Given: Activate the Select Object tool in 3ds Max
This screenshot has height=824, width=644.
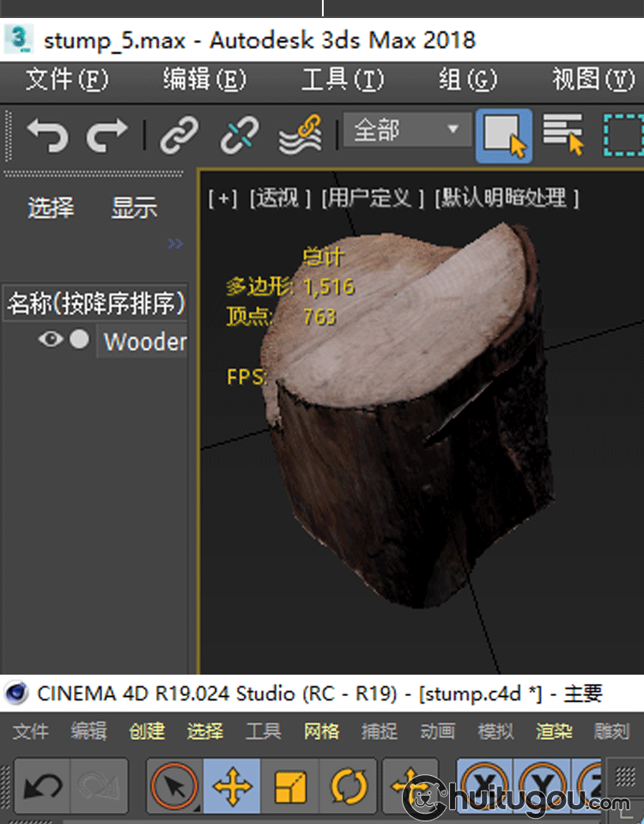Looking at the screenshot, I should pyautogui.click(x=504, y=136).
